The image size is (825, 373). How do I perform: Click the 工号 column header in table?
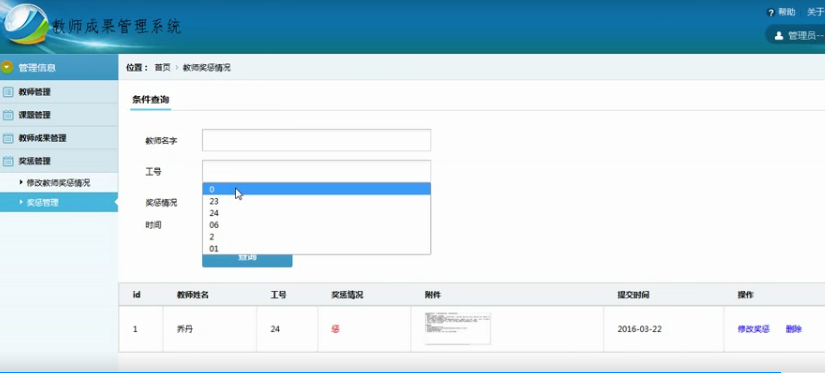click(278, 295)
